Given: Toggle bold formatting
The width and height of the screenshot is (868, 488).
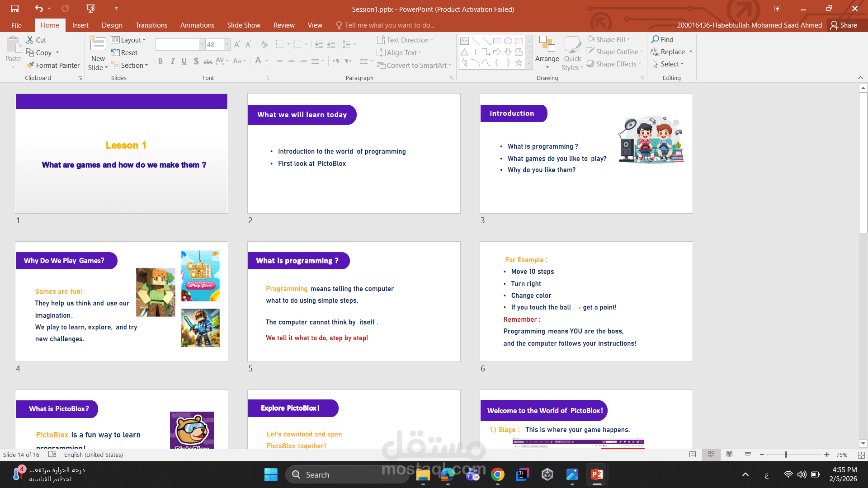Looking at the screenshot, I should pyautogui.click(x=160, y=61).
